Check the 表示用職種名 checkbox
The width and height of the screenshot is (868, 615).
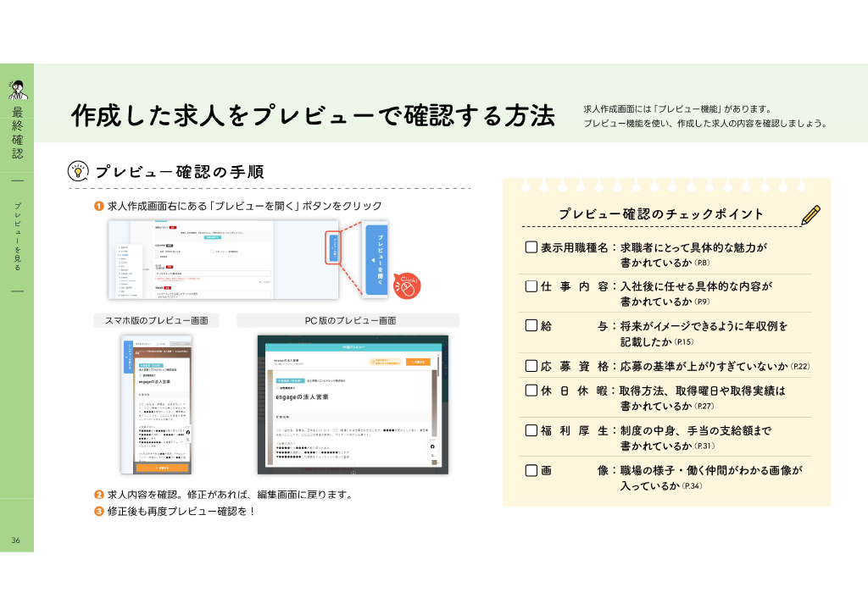click(531, 247)
